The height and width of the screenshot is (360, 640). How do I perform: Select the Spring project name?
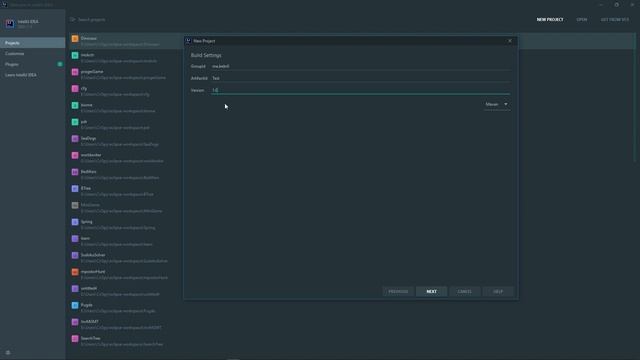[87, 222]
